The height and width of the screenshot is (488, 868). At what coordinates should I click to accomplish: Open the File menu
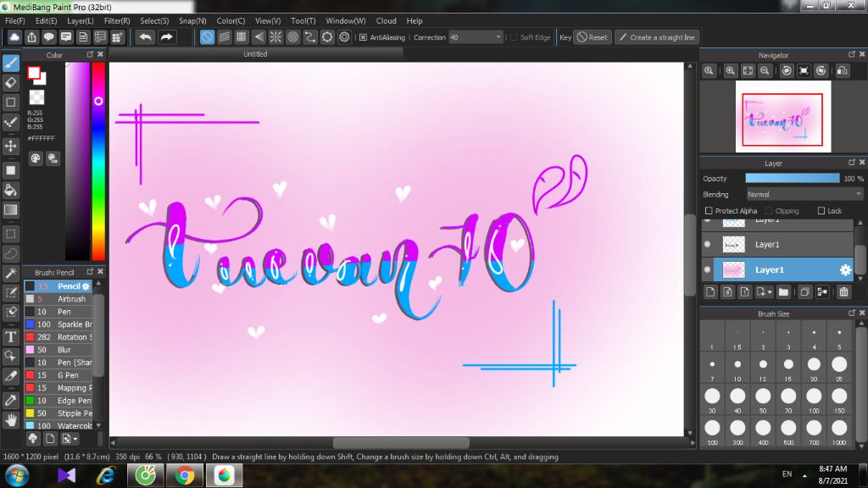(15, 20)
